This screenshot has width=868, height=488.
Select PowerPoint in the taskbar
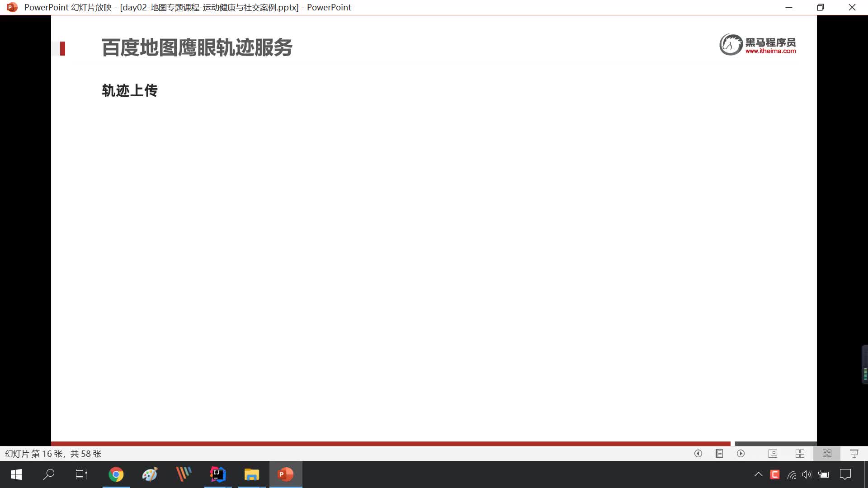point(286,474)
